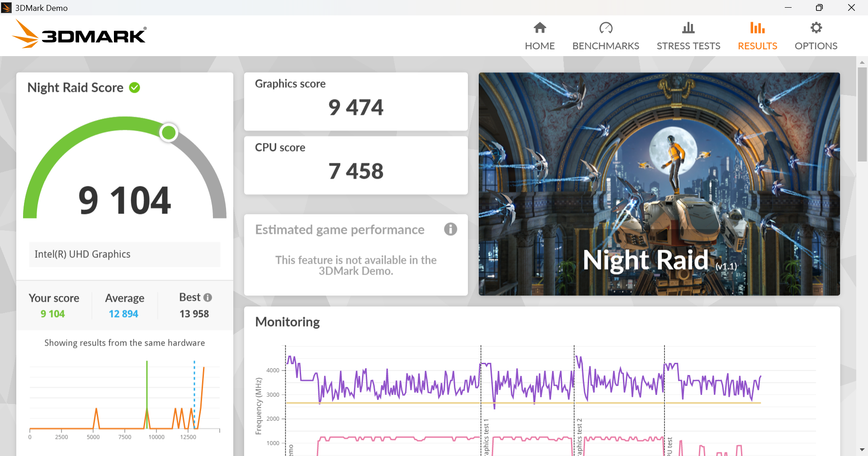Click the vertical scrollbar thumb
The height and width of the screenshot is (456, 868).
(x=862, y=113)
